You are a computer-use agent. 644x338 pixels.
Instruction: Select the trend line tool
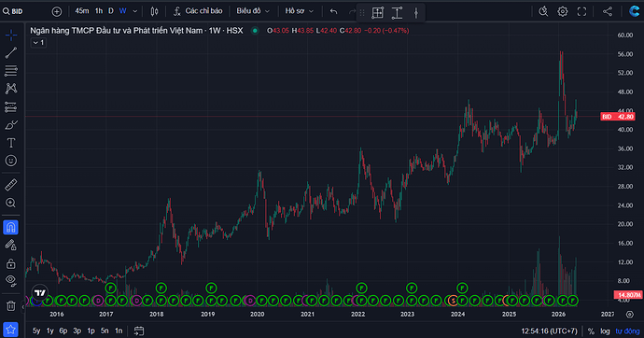pos(11,52)
